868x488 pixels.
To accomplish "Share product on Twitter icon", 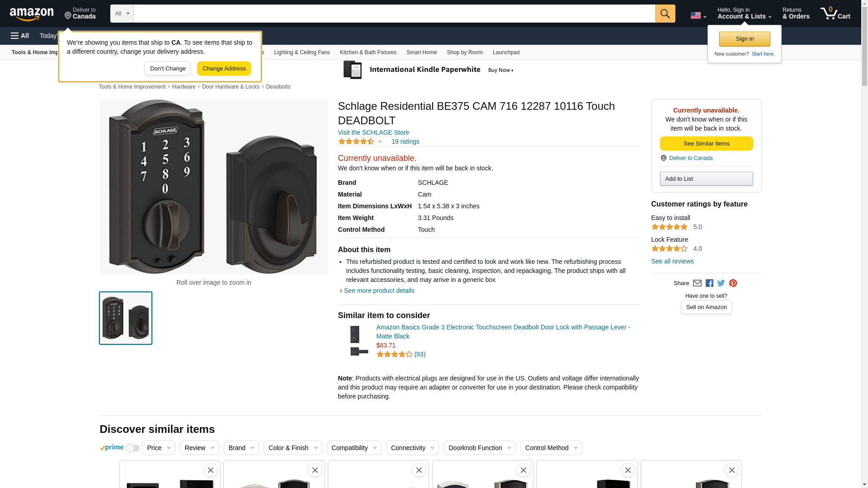I will coord(721,283).
